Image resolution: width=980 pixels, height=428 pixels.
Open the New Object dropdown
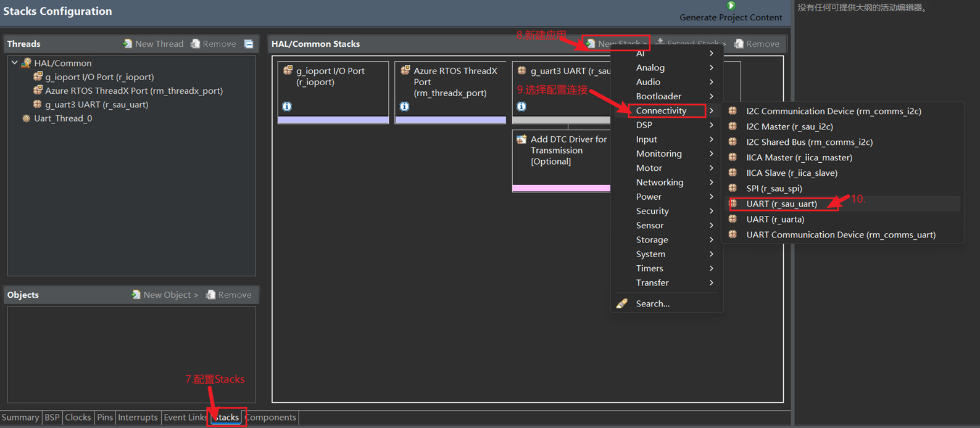pyautogui.click(x=165, y=295)
